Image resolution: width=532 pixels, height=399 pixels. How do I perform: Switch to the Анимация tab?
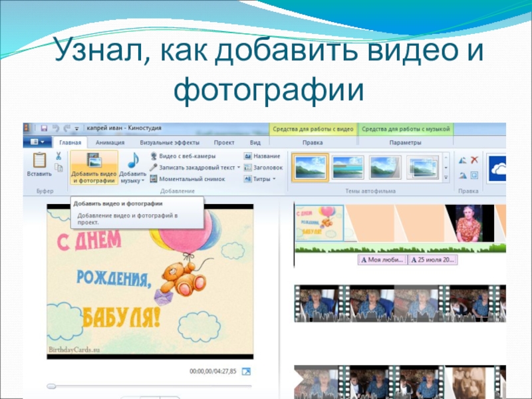(x=110, y=142)
